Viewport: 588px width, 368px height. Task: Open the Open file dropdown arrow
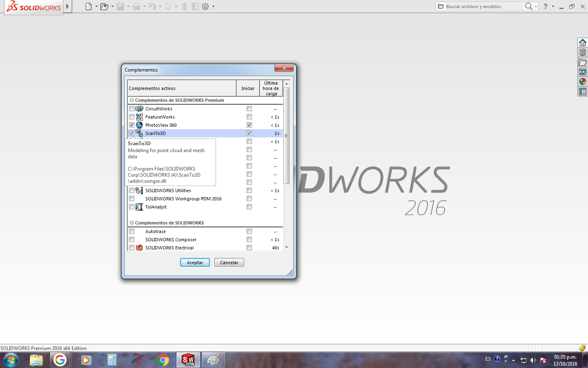[112, 7]
